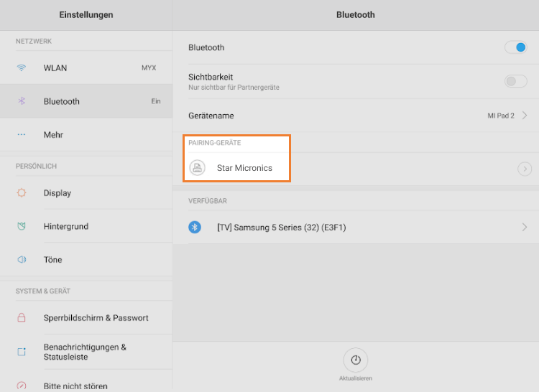Click the Töne speaker icon

point(22,260)
